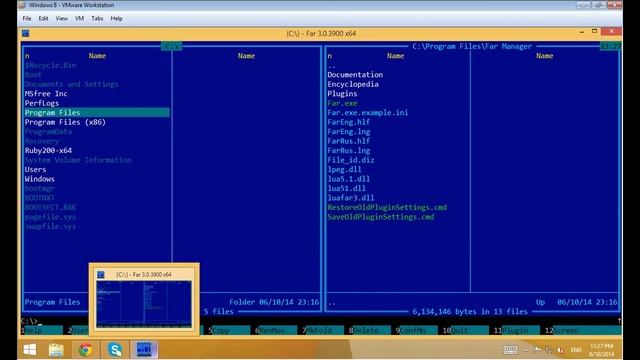Viewport: 640px width, 360px height.
Task: Select the lua5.1.dll file
Action: [x=349, y=179]
